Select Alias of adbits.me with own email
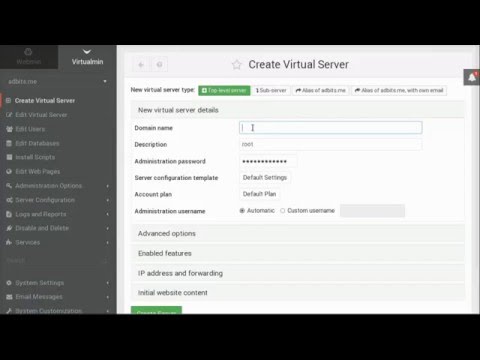480x360 pixels. (399, 90)
